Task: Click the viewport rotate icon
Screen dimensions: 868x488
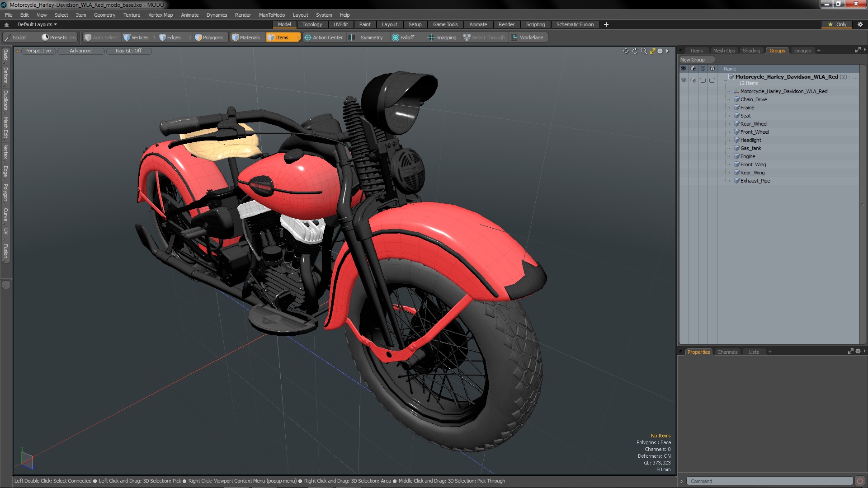Action: [635, 51]
